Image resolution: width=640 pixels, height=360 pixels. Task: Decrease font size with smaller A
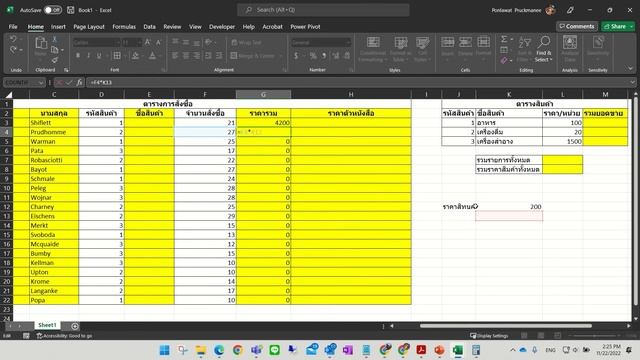(158, 42)
